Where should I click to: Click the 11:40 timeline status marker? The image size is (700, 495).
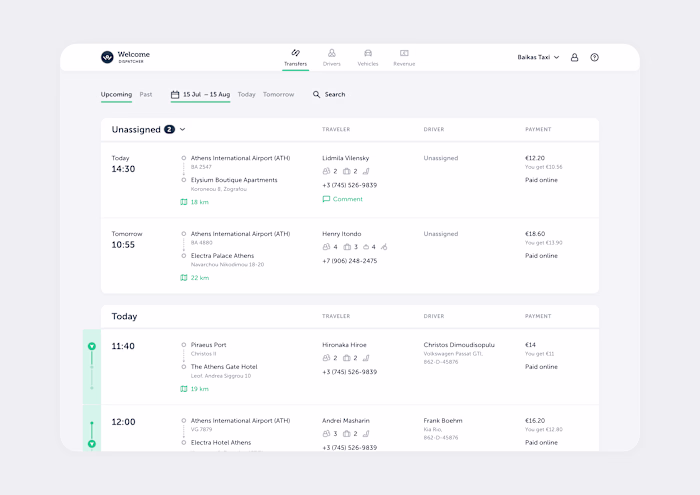(92, 346)
